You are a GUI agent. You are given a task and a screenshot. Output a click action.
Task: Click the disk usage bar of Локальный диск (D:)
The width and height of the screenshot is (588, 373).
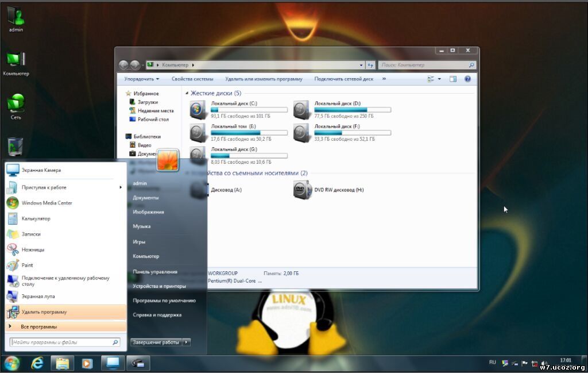[x=353, y=109]
